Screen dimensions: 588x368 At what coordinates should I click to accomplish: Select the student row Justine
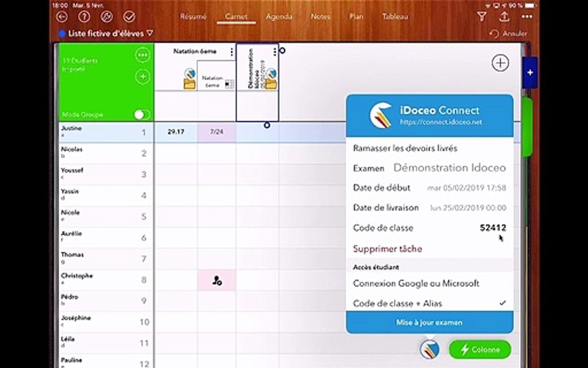click(106, 132)
